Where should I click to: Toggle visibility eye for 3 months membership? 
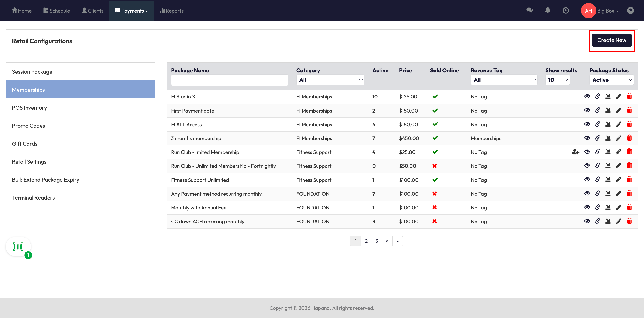(587, 138)
